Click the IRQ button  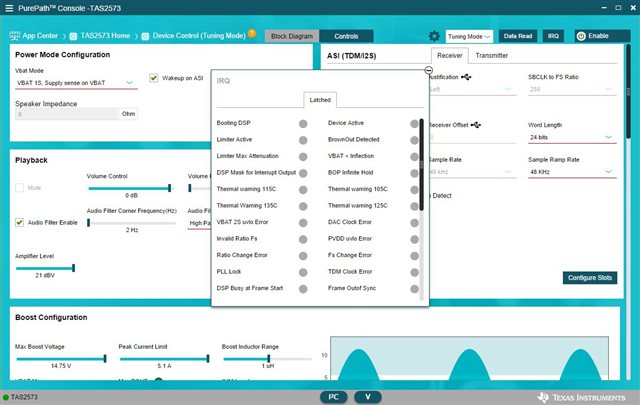pos(553,36)
